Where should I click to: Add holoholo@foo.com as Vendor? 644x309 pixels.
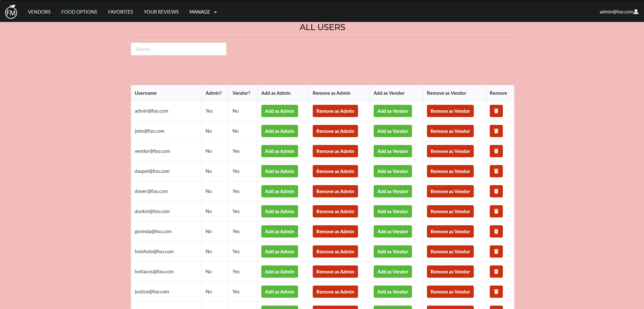[x=393, y=251]
